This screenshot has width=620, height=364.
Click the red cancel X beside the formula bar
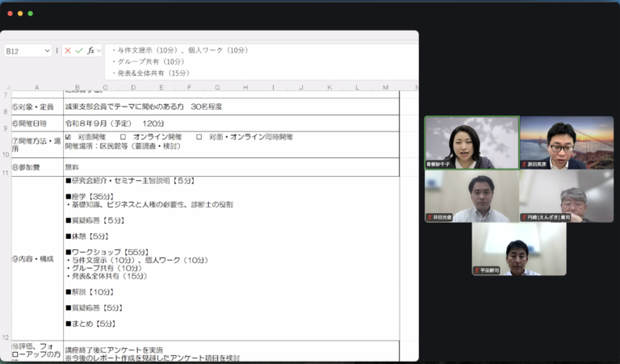68,51
